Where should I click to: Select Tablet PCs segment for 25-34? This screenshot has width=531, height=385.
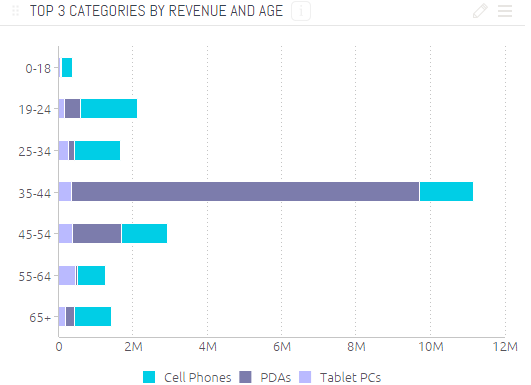[x=63, y=150]
